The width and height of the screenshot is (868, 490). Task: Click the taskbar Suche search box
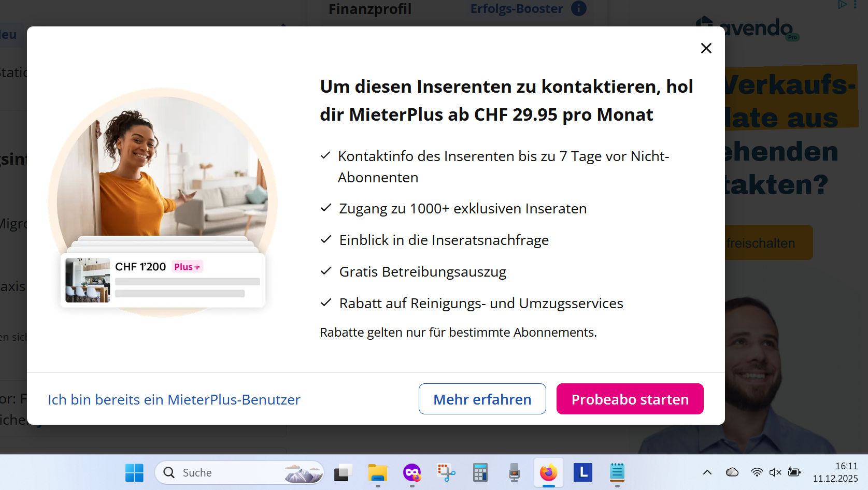pyautogui.click(x=239, y=472)
